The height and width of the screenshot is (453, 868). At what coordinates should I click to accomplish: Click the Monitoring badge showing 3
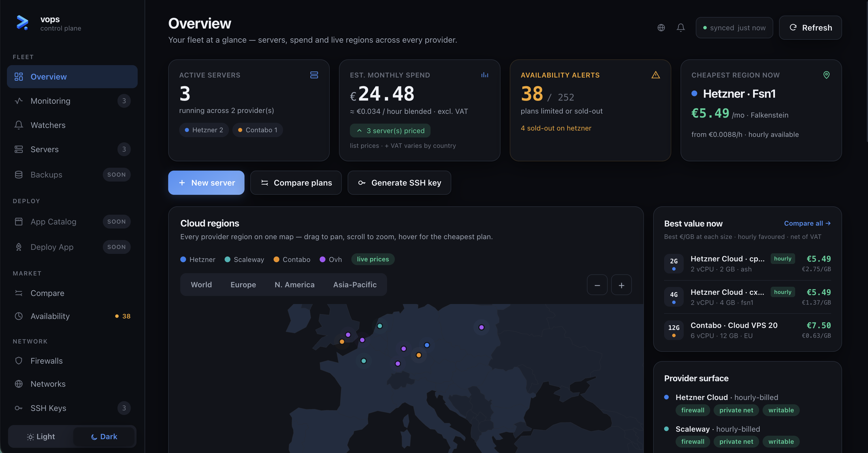124,101
